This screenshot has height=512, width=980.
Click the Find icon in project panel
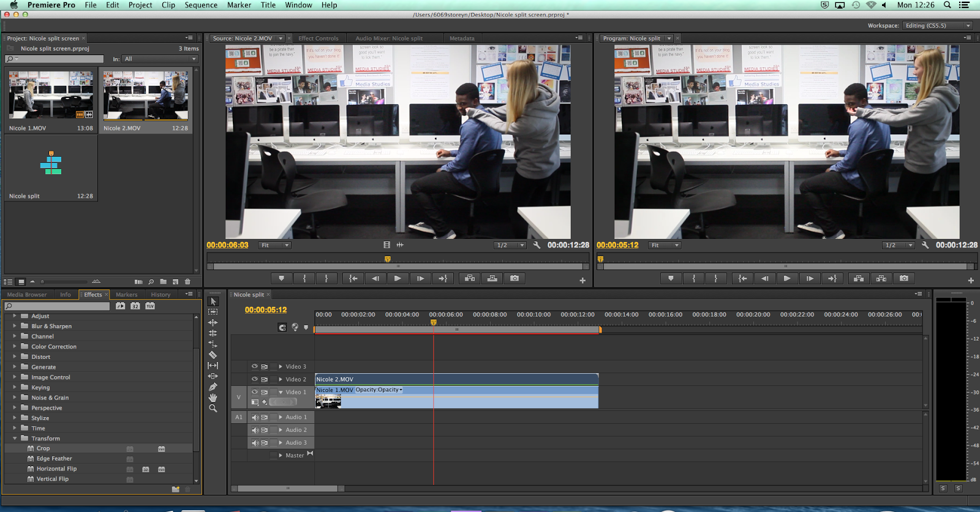(151, 282)
